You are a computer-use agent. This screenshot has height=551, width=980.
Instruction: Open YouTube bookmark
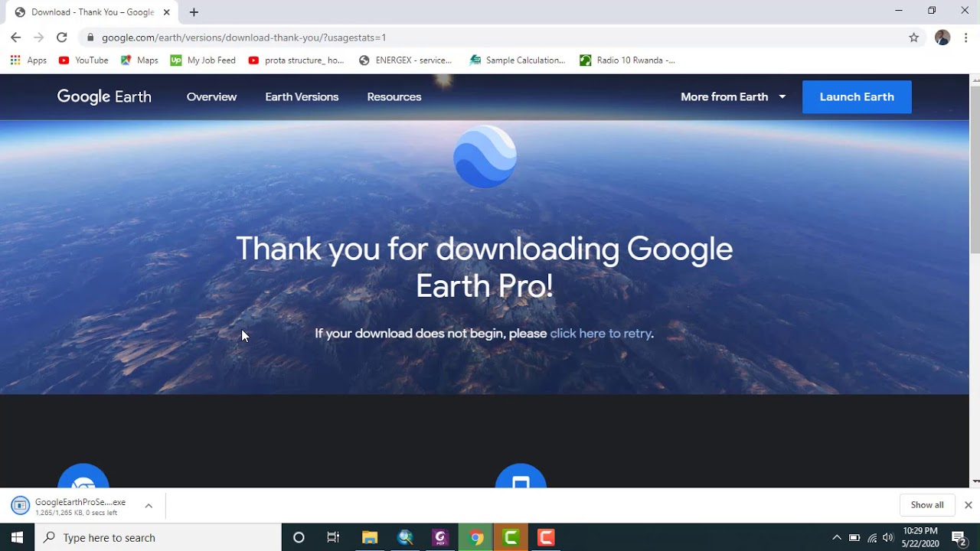[x=83, y=60]
